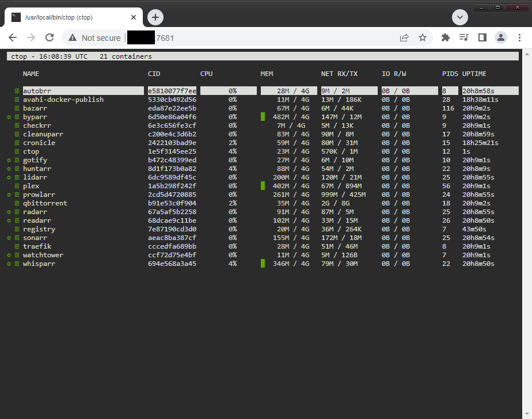Open the media control playlist icon
This screenshot has width=532, height=419.
[x=464, y=37]
